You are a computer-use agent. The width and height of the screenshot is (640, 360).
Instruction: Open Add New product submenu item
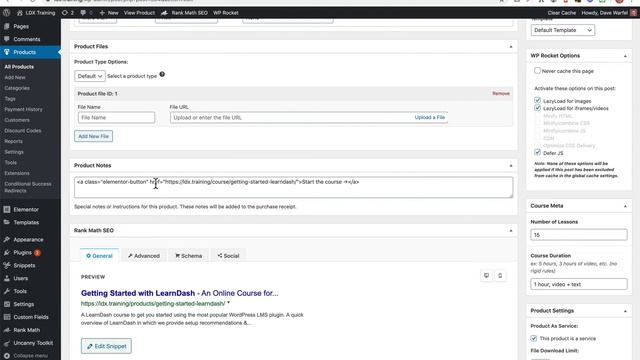(15, 77)
